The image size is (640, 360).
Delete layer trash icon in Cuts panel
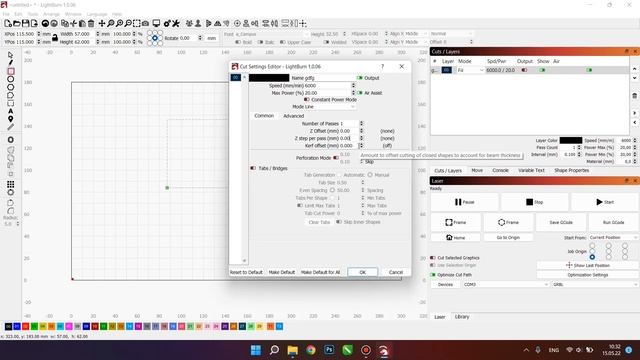click(634, 96)
